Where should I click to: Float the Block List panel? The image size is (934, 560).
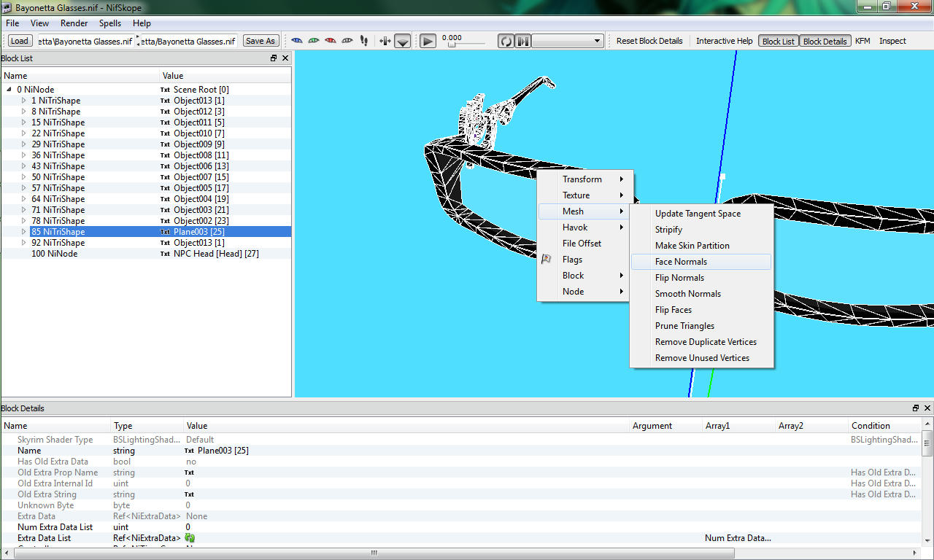[x=274, y=58]
